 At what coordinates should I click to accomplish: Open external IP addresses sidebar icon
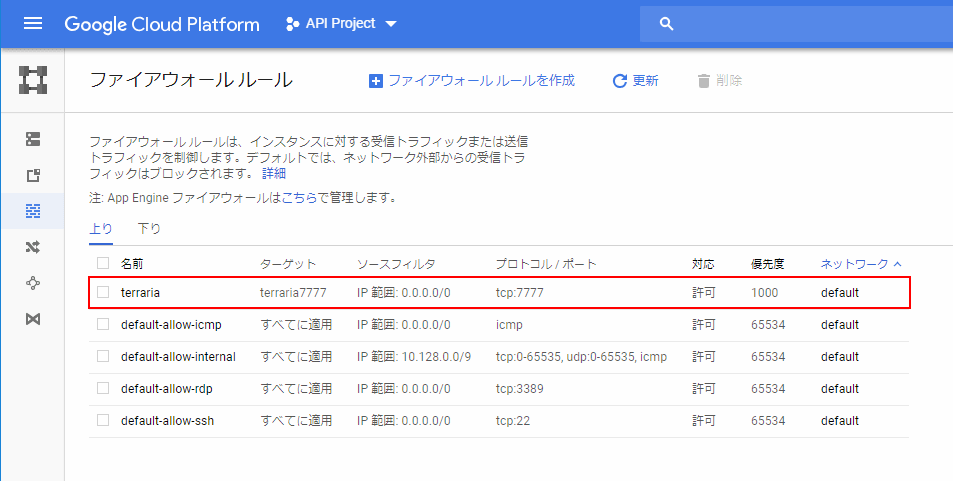(33, 176)
